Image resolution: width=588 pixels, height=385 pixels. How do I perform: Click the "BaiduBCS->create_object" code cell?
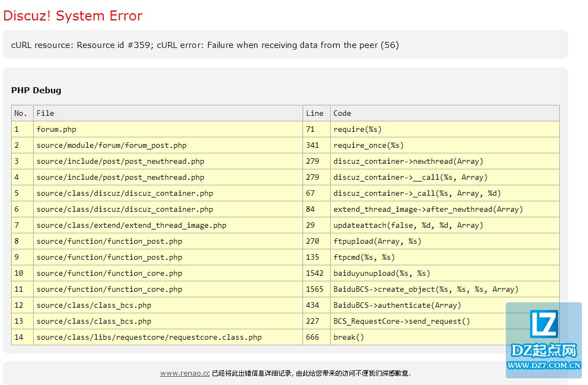[x=445, y=290]
